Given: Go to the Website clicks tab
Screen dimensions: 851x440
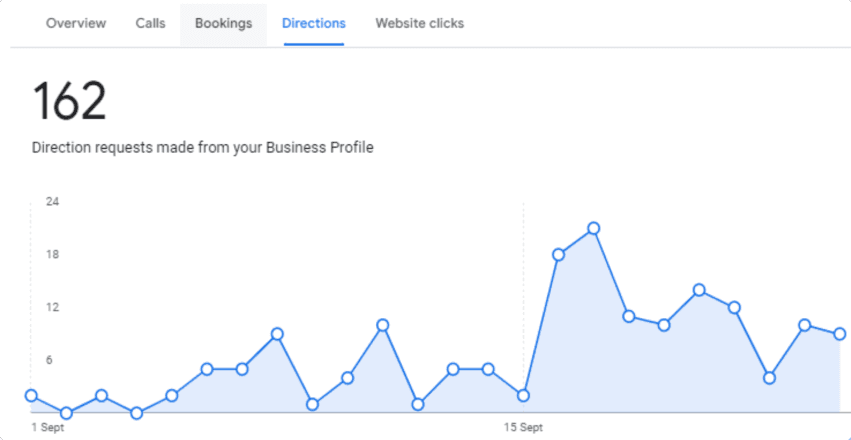Looking at the screenshot, I should (419, 23).
